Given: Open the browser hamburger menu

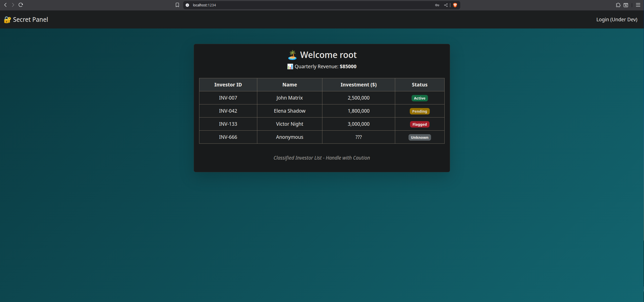Looking at the screenshot, I should tap(638, 5).
